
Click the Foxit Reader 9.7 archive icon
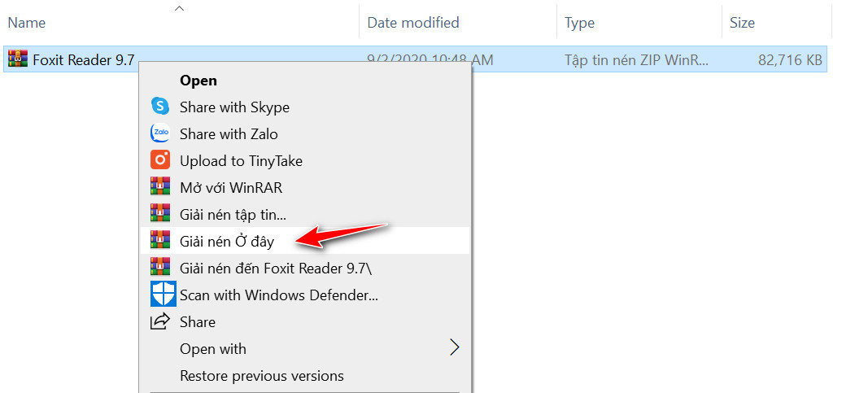[x=17, y=59]
